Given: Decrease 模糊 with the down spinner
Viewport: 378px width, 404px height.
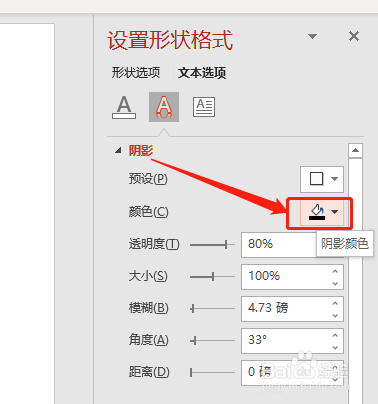Looking at the screenshot, I should 335,315.
